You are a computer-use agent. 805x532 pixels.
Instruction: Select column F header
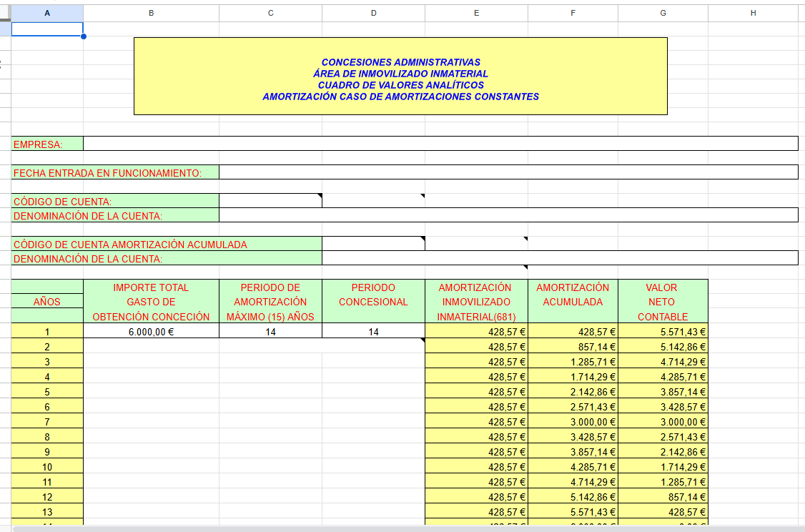click(573, 13)
